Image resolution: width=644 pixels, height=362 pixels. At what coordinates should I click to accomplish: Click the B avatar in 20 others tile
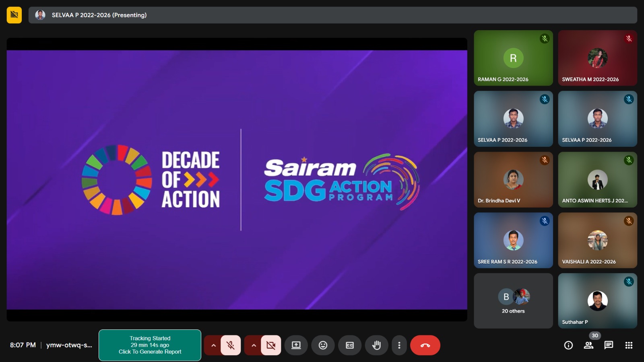[506, 297]
